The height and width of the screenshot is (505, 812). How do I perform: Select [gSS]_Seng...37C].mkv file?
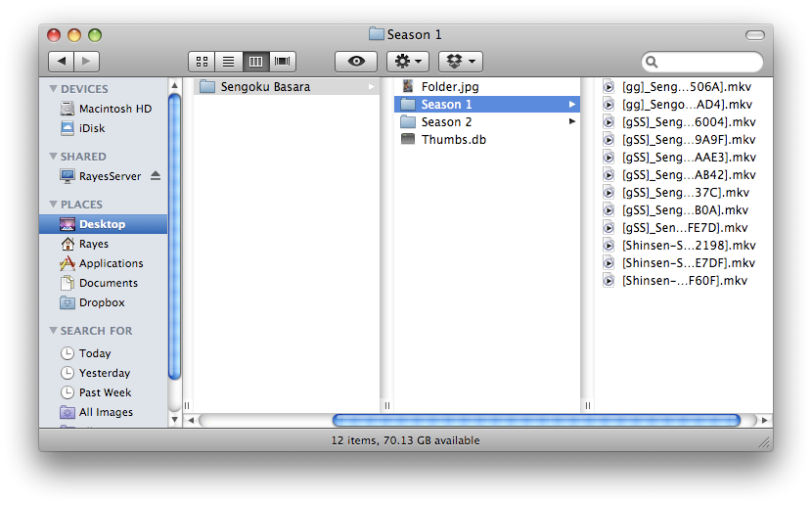pyautogui.click(x=684, y=192)
